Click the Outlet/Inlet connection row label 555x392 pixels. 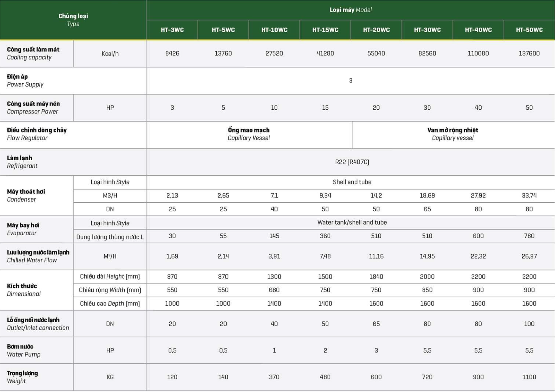pos(38,324)
